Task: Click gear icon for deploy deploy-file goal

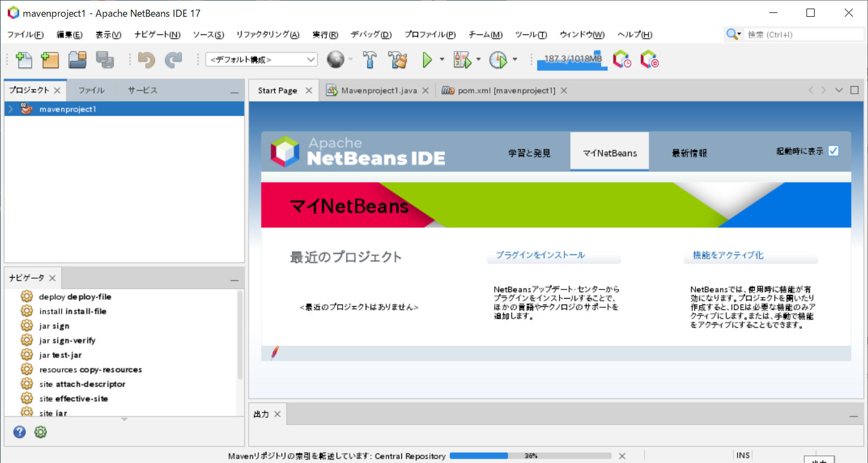Action: [27, 296]
